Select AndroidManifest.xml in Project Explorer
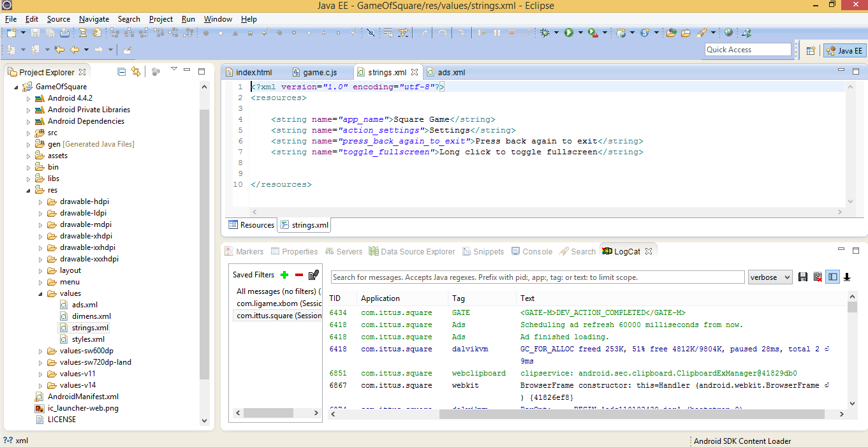 coord(83,397)
